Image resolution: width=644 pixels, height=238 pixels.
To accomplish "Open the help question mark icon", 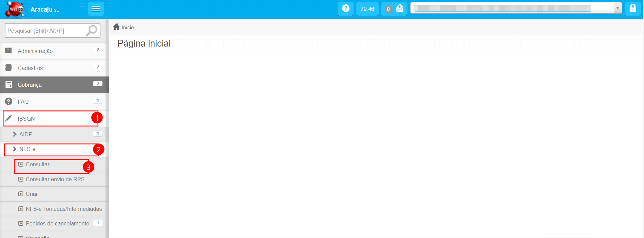I will 345,8.
